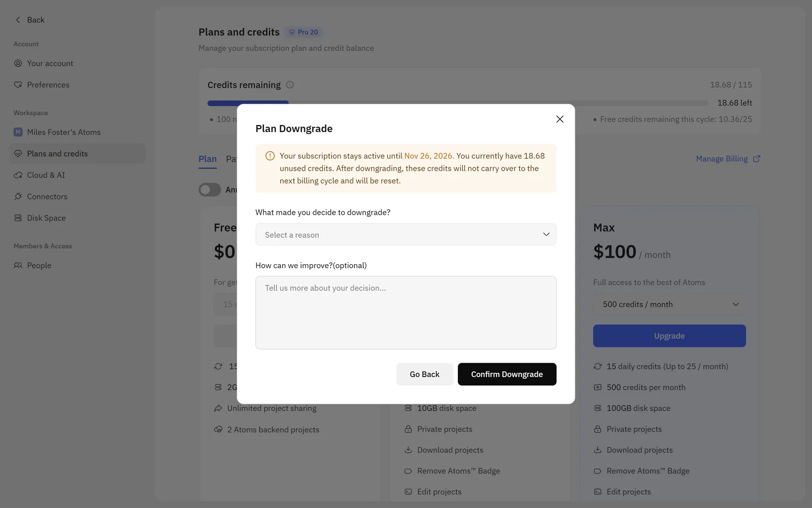Click the Cloud & AI icon

(18, 175)
